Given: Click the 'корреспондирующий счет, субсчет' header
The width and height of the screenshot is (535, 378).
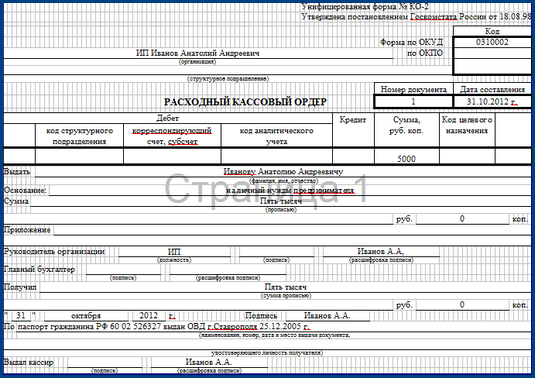Looking at the screenshot, I should click(172, 136).
